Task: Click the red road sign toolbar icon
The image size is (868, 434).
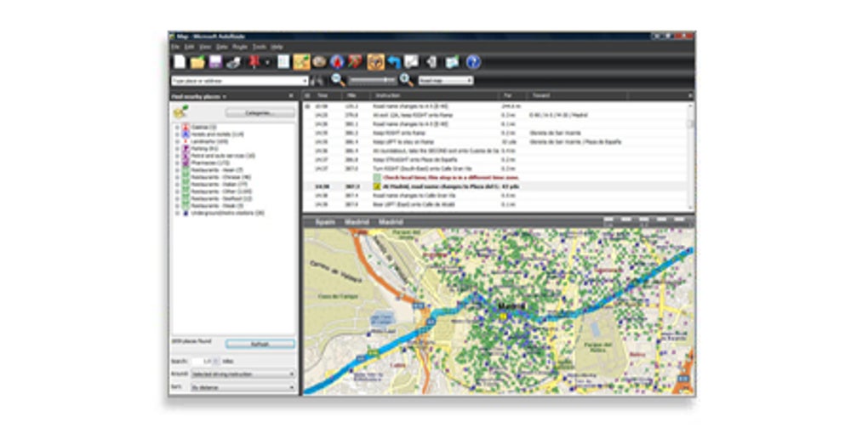Action: [x=355, y=61]
